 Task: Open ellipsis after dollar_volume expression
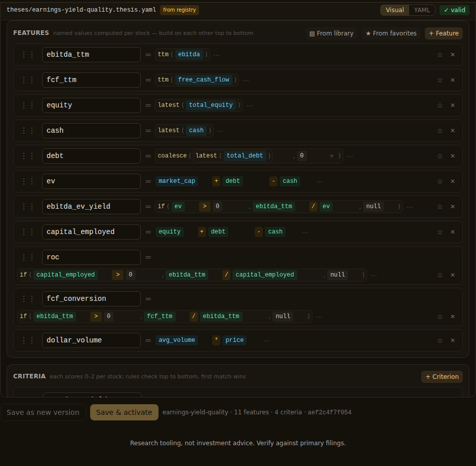point(266,340)
